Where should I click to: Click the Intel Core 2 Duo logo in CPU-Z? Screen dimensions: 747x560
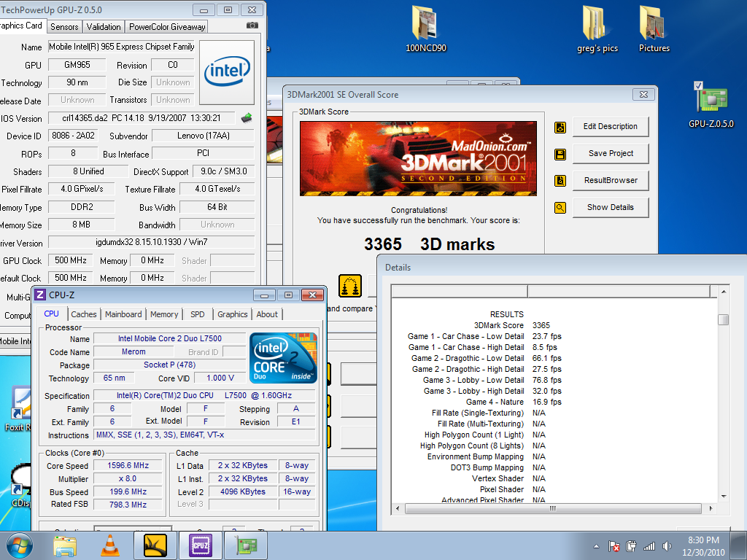[283, 358]
